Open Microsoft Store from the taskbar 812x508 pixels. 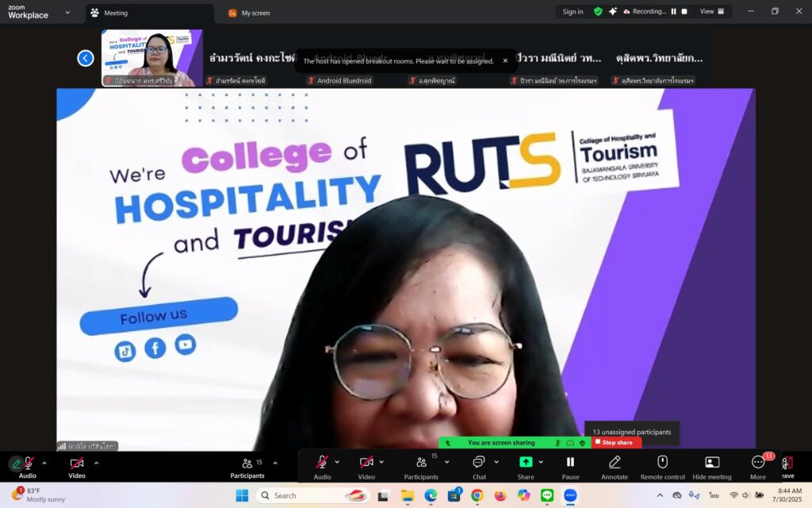(x=454, y=496)
